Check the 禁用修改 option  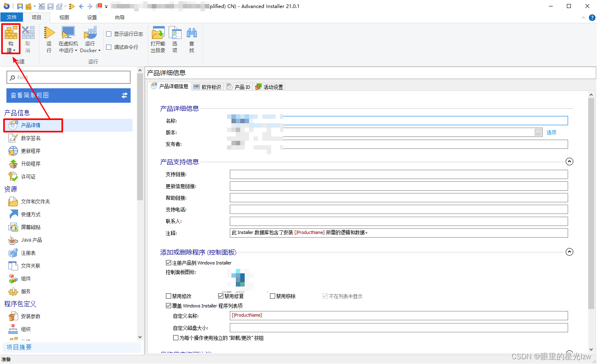pos(168,296)
